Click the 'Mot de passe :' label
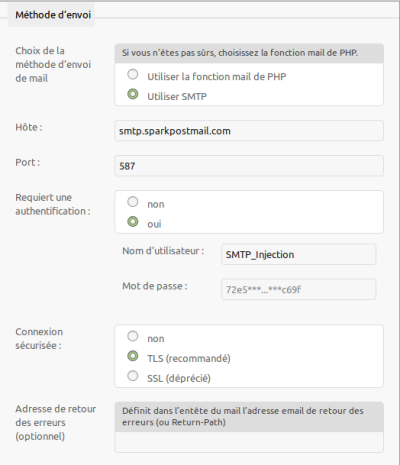The width and height of the screenshot is (400, 465). pyautogui.click(x=155, y=286)
